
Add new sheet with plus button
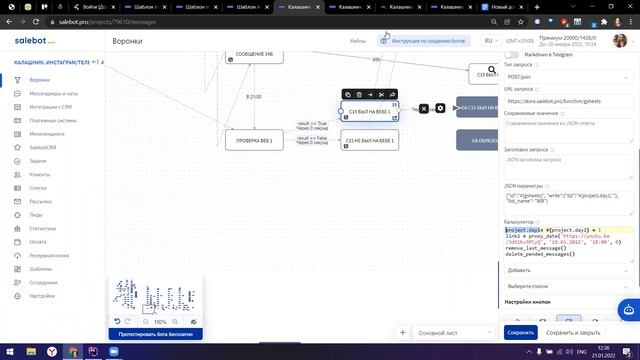click(402, 333)
